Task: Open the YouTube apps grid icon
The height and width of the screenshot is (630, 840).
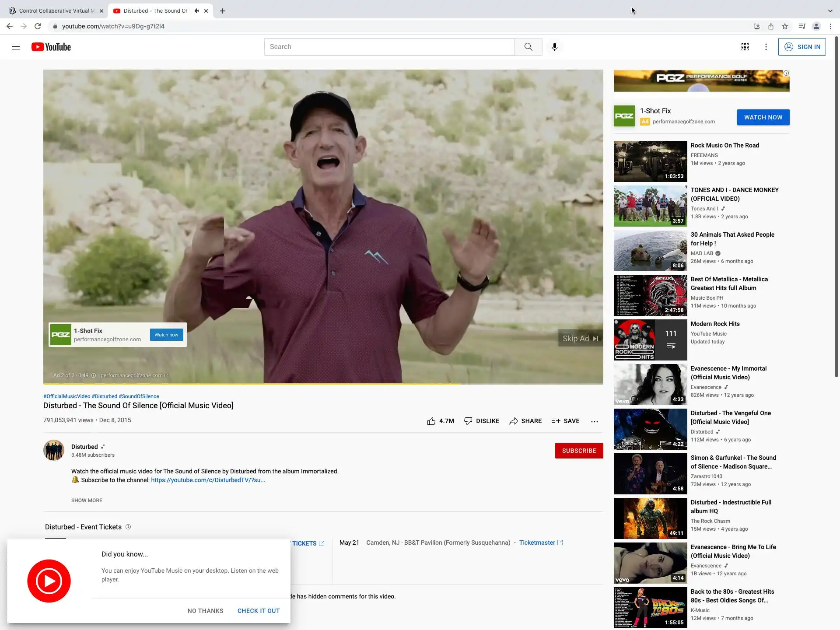Action: click(x=745, y=47)
